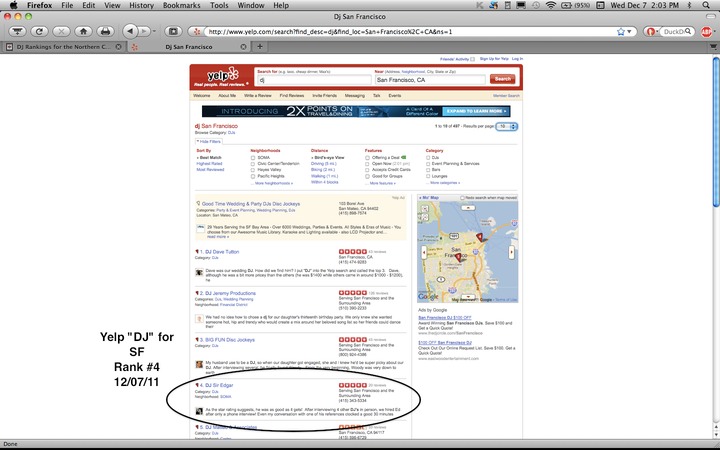Open the Adblock Plus dropdown arrow
Image resolution: width=720 pixels, height=450 pixels.
click(x=714, y=32)
